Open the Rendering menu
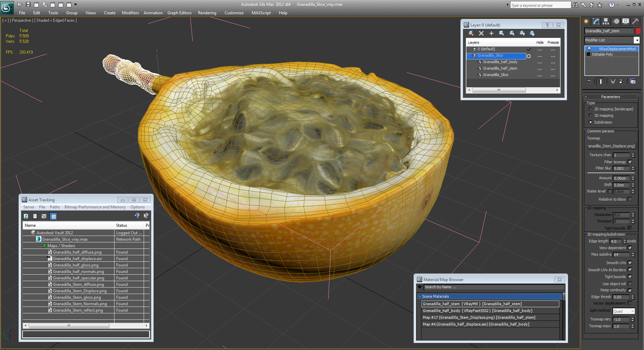644x350 pixels. coord(207,13)
